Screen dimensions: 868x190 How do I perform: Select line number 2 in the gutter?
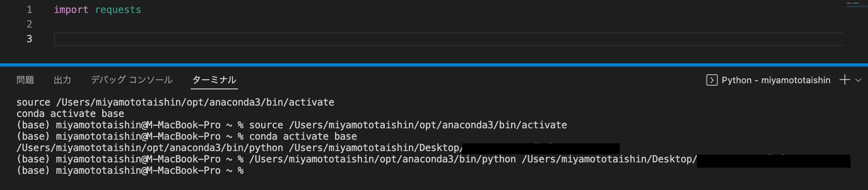pos(29,24)
